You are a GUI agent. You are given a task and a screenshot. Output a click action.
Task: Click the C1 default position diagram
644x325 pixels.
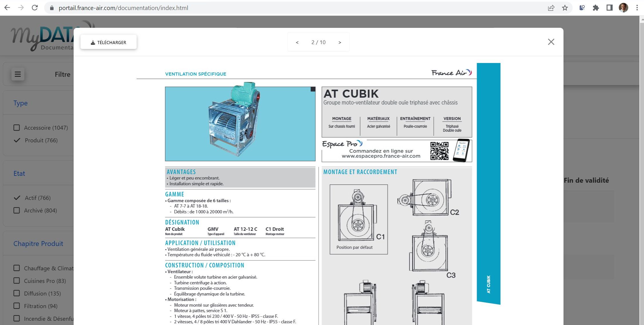pyautogui.click(x=359, y=219)
